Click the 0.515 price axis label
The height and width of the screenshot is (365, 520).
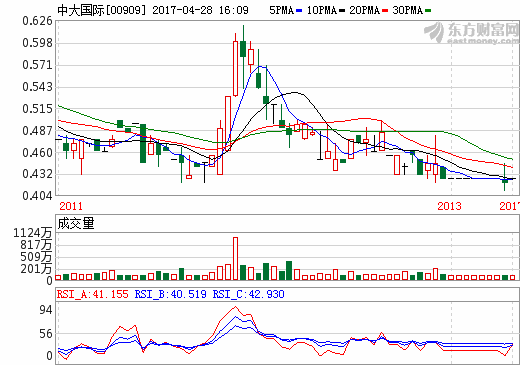[x=38, y=109]
